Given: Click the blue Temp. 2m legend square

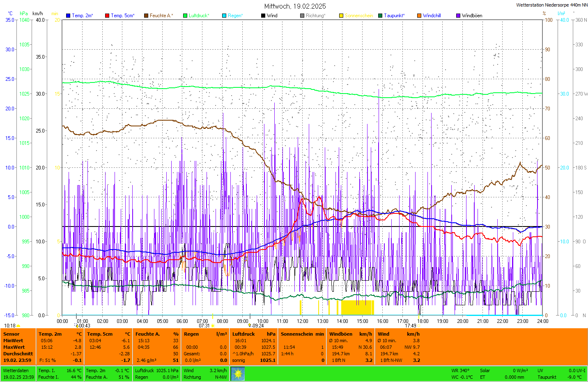Looking at the screenshot, I should pyautogui.click(x=68, y=16).
